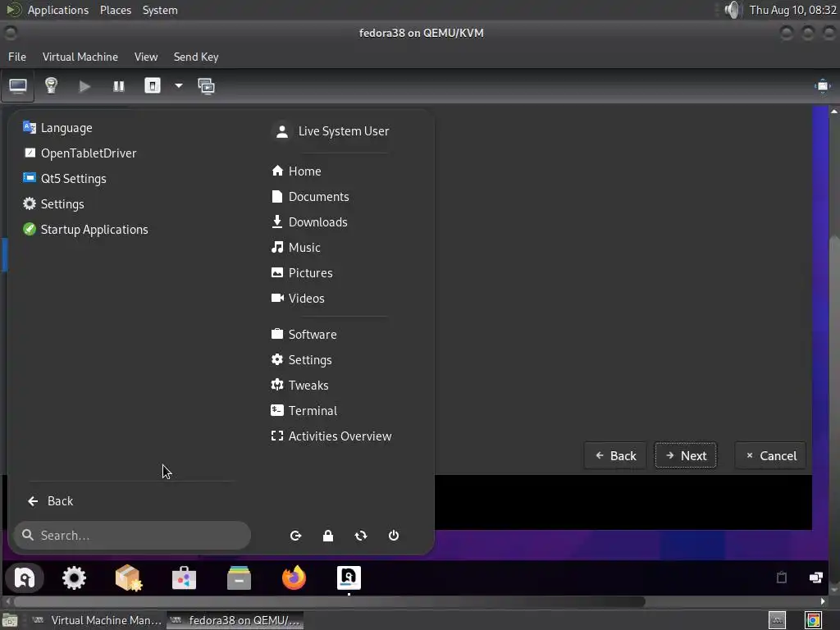Pause the virtual machine

pyautogui.click(x=118, y=86)
